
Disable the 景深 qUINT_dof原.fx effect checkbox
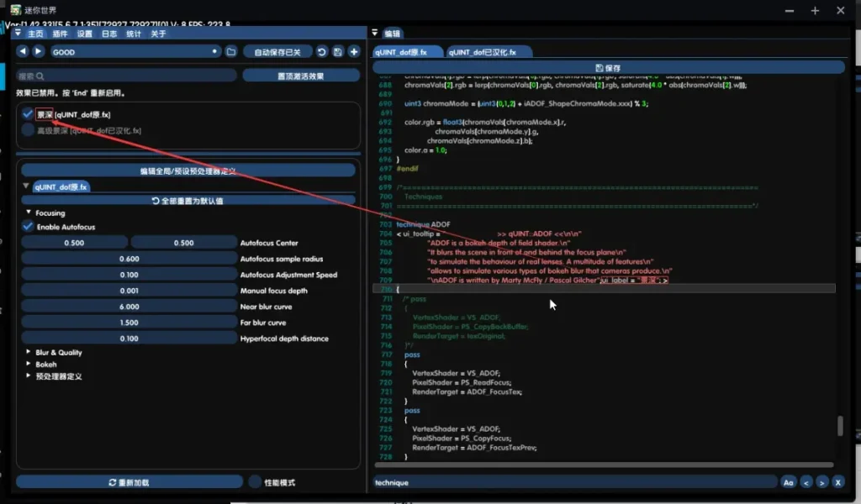tap(28, 114)
